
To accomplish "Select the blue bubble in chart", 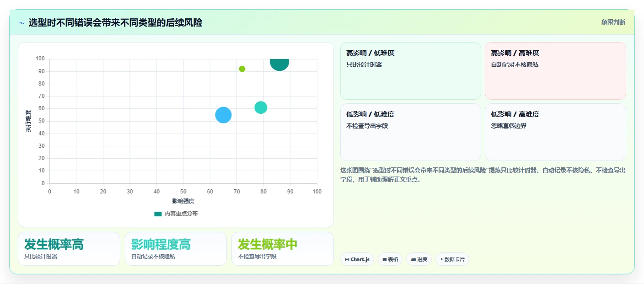I will pos(223,115).
